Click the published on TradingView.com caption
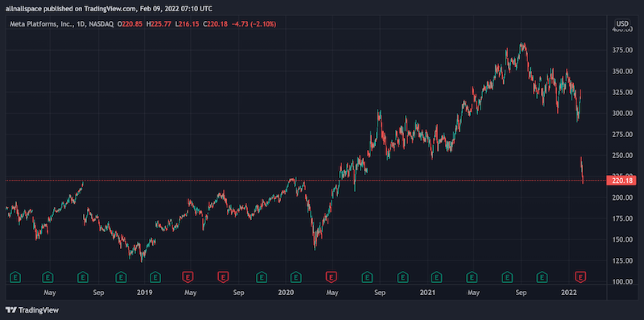Viewport: 644px width, 320px height. pos(109,8)
